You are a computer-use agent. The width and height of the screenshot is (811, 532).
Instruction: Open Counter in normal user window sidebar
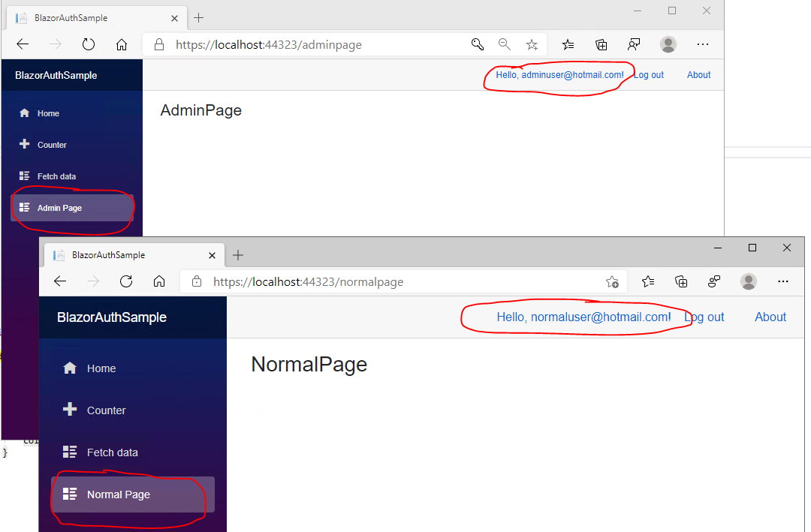132,410
